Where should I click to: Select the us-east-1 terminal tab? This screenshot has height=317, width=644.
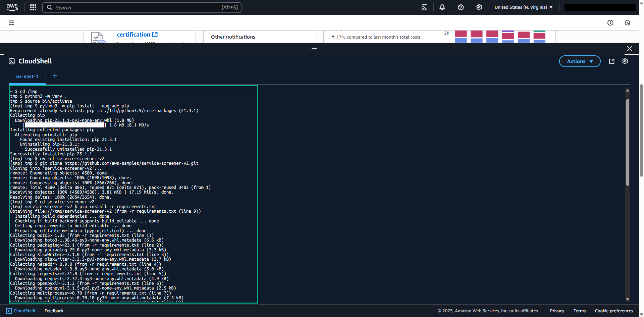coord(27,76)
